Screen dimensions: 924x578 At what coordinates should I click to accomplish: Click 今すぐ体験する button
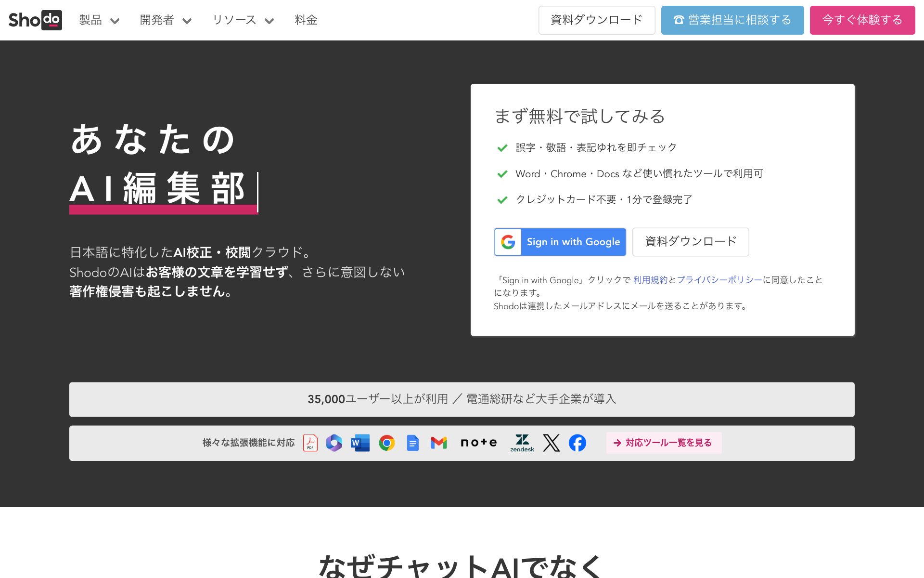[862, 20]
